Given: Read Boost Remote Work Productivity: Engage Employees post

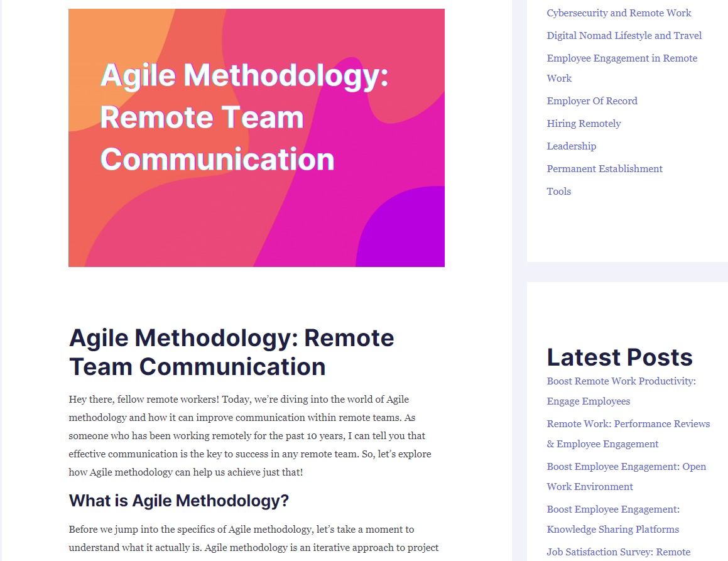Looking at the screenshot, I should tap(621, 381).
